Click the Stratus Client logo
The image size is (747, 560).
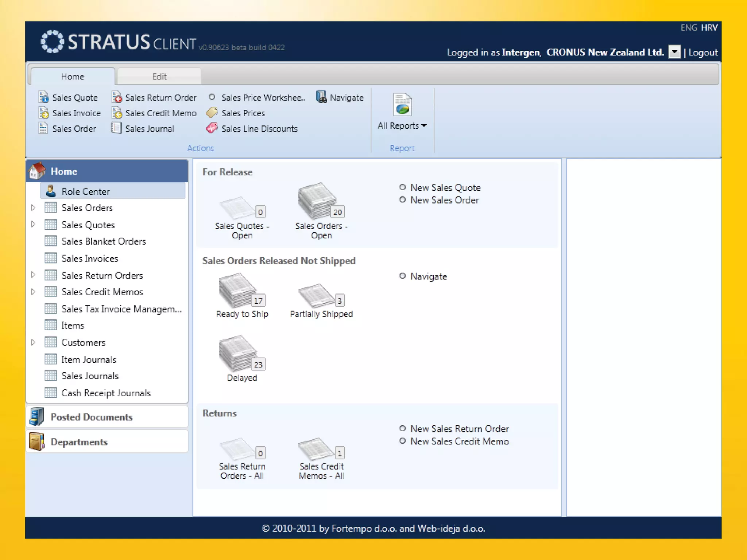(x=119, y=42)
